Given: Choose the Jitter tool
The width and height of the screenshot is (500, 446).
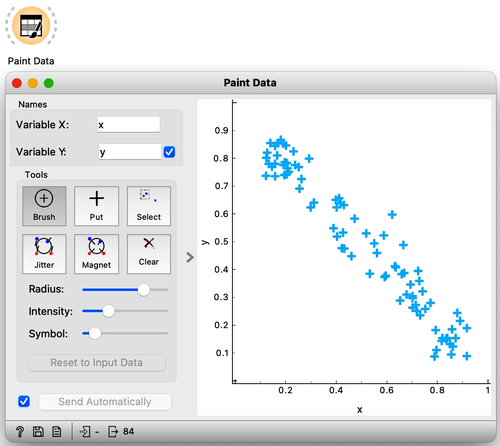Looking at the screenshot, I should 44,254.
